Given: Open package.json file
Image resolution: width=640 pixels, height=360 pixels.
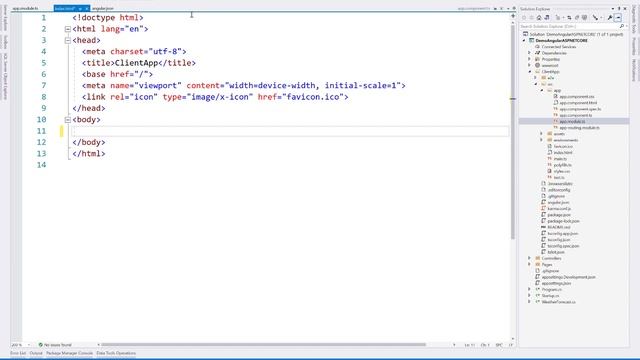Looking at the screenshot, I should [559, 215].
